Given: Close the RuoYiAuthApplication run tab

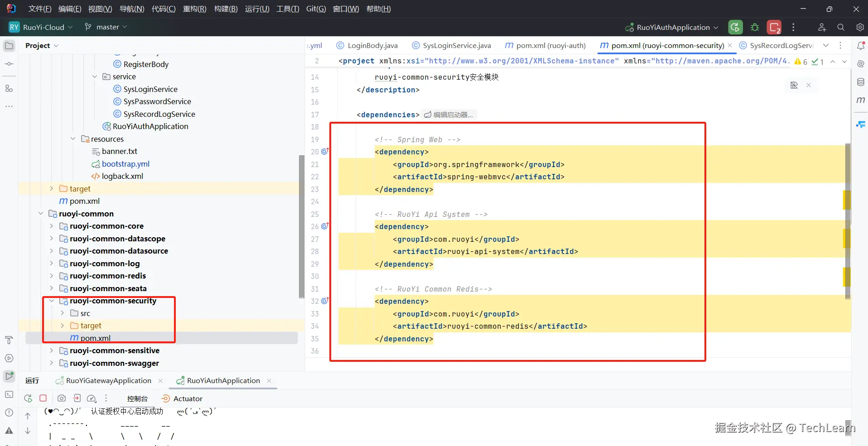Looking at the screenshot, I should click(269, 381).
